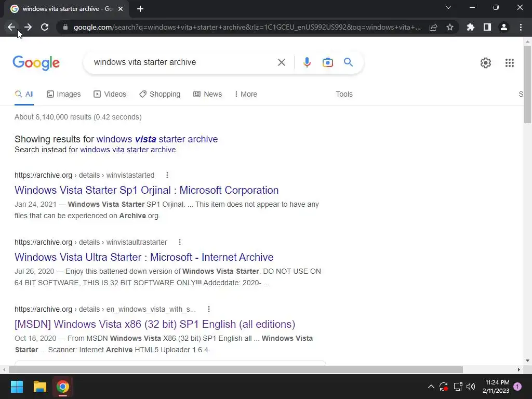Share this page using address bar share icon
The width and height of the screenshot is (532, 399).
tap(433, 27)
